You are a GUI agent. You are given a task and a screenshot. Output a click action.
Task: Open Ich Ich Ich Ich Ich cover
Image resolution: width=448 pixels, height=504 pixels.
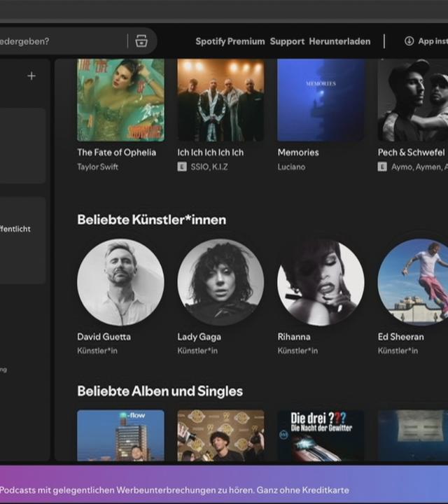pyautogui.click(x=220, y=100)
